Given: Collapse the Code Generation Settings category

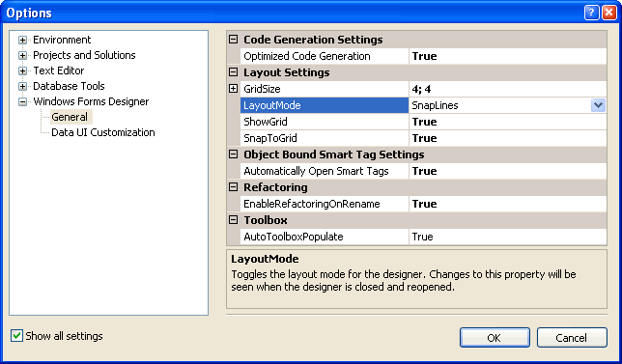Looking at the screenshot, I should click(234, 40).
